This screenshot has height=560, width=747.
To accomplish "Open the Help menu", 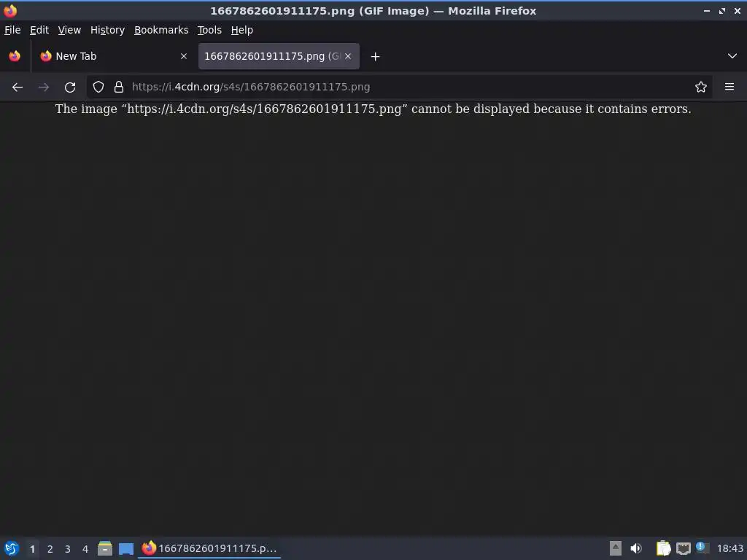I will [242, 30].
